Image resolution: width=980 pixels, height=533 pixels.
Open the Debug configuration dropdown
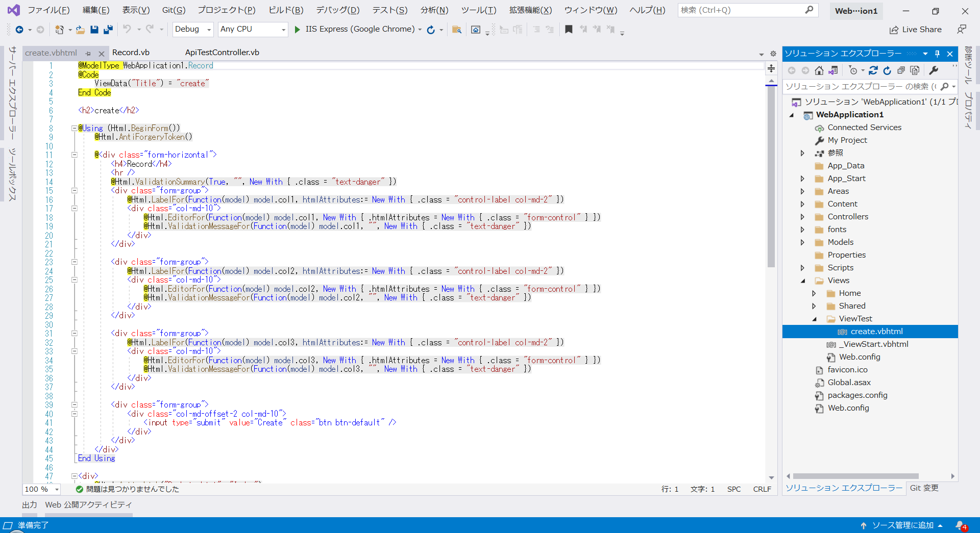pos(209,29)
